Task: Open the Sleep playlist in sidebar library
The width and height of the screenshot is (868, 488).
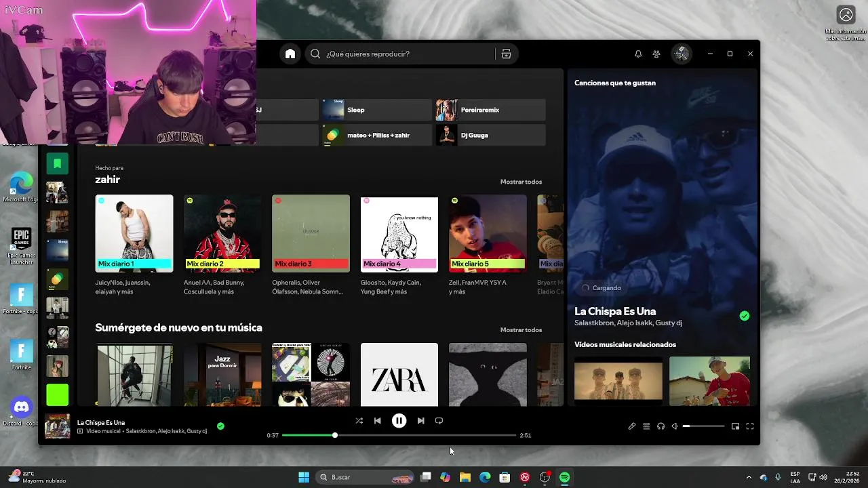Action: pos(57,250)
